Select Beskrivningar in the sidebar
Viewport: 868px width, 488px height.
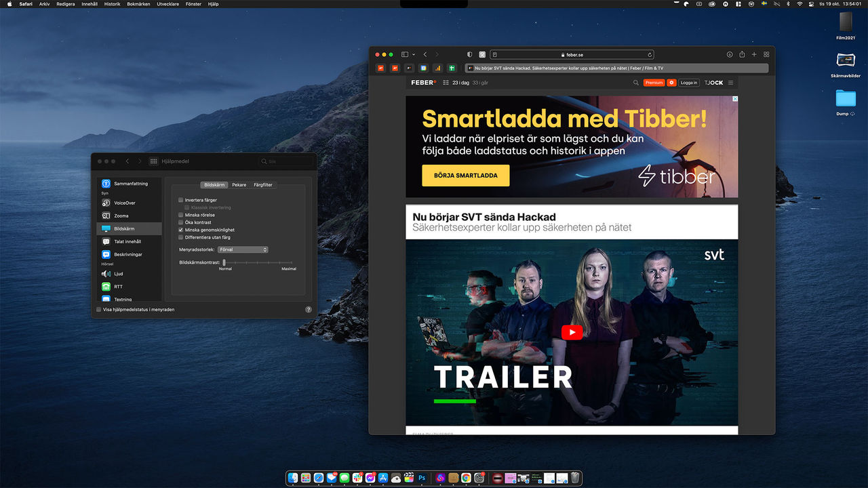129,254
